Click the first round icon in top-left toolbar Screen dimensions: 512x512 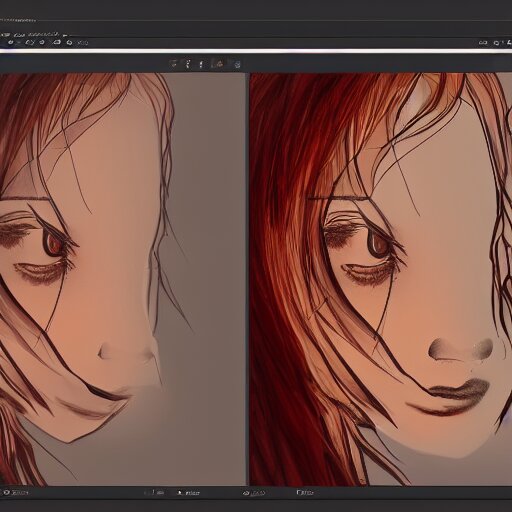tap(11, 42)
